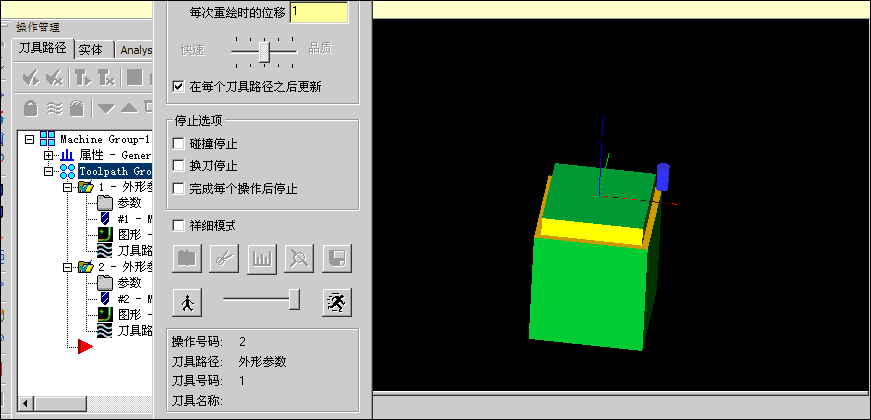This screenshot has width=871, height=420.
Task: Click the crossed magnifier zoom button
Action: pyautogui.click(x=299, y=258)
